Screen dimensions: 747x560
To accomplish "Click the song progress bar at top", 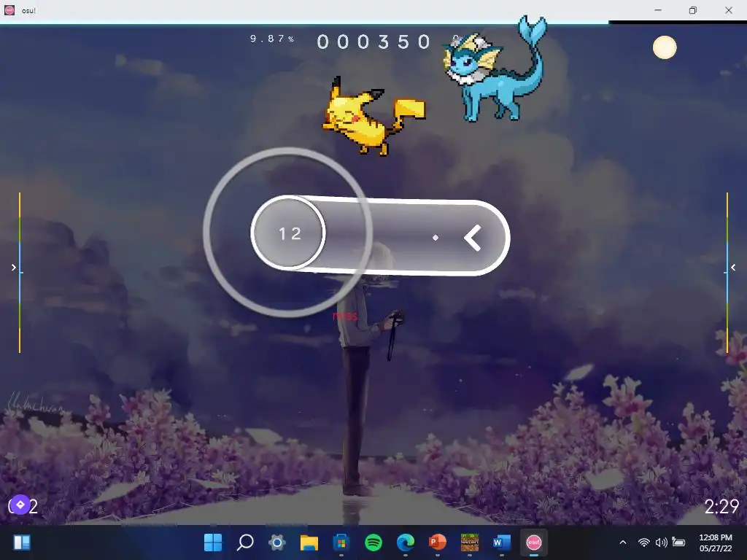I will click(x=373, y=23).
